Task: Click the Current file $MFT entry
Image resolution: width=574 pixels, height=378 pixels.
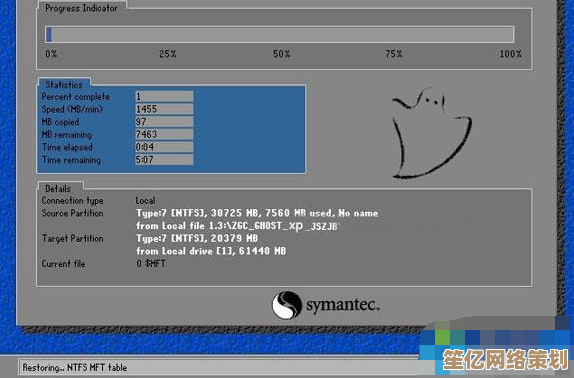Action: [x=151, y=263]
